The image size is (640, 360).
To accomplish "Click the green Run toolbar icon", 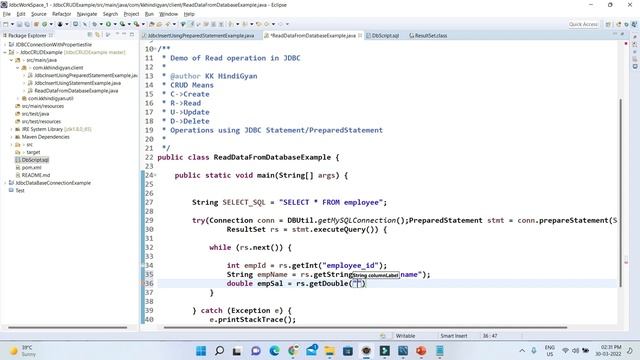I will click(108, 24).
